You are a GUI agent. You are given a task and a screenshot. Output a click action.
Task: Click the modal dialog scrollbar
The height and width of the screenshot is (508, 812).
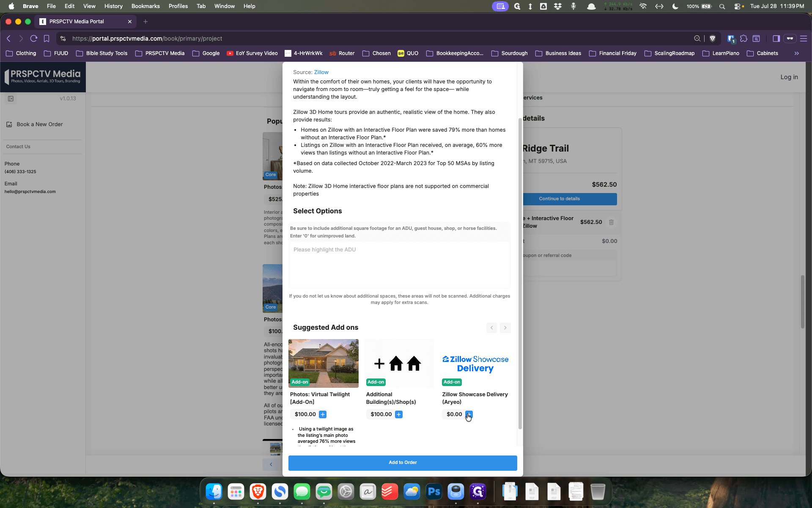(520, 273)
